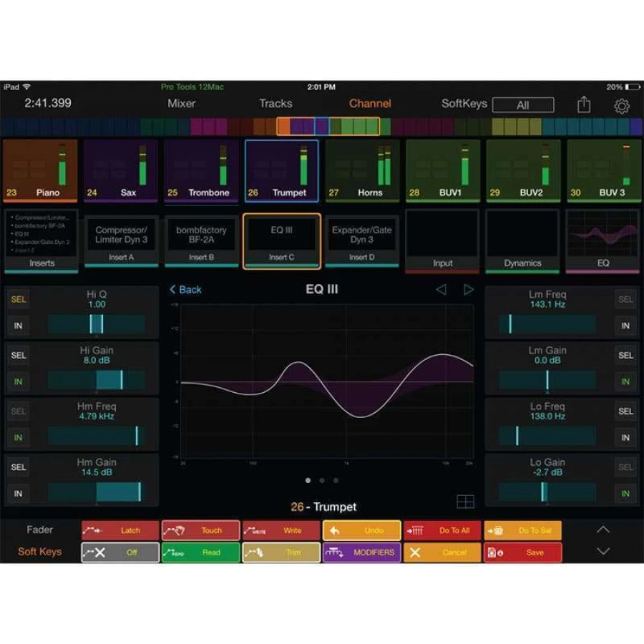The height and width of the screenshot is (644, 644).
Task: Switch to the Mixer tab
Action: point(181,104)
